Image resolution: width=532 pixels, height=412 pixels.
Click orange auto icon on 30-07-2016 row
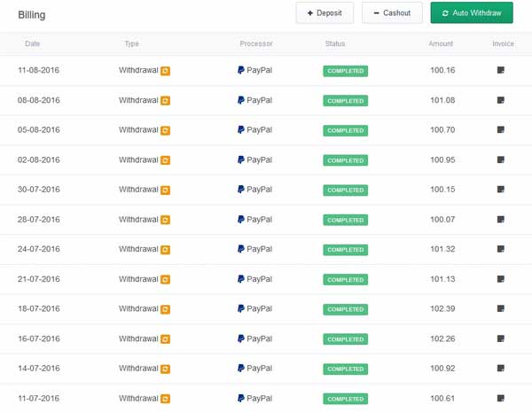[165, 190]
